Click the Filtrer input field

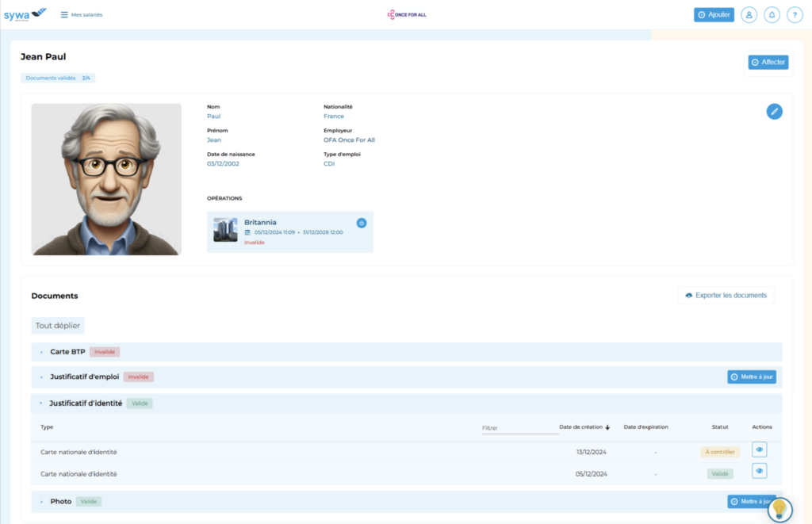(519, 426)
